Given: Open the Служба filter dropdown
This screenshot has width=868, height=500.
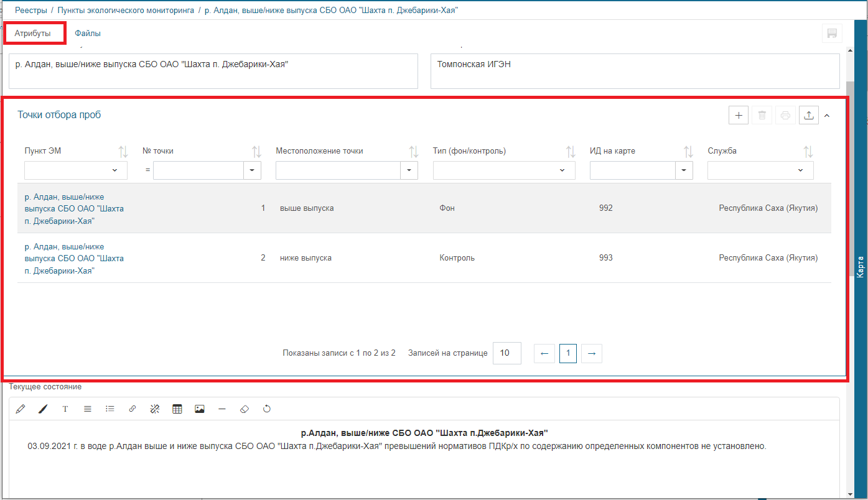Looking at the screenshot, I should [x=760, y=170].
